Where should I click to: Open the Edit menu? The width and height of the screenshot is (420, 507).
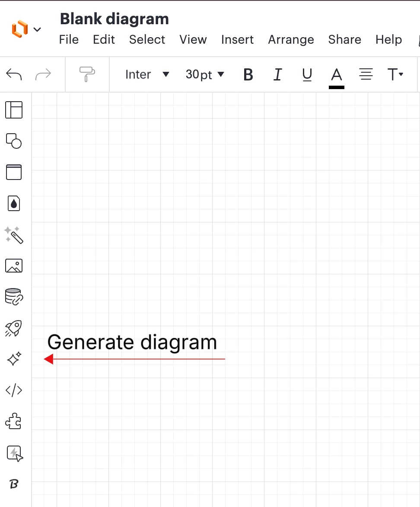[104, 39]
